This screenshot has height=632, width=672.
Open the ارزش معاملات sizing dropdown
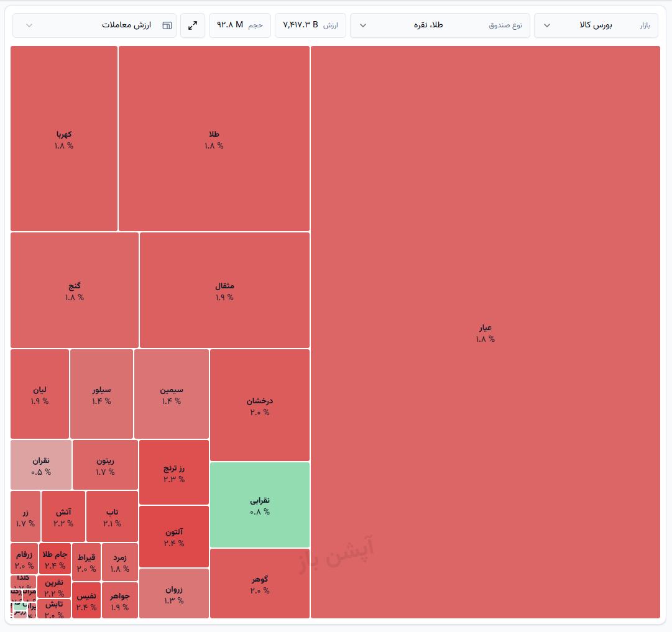click(x=94, y=25)
